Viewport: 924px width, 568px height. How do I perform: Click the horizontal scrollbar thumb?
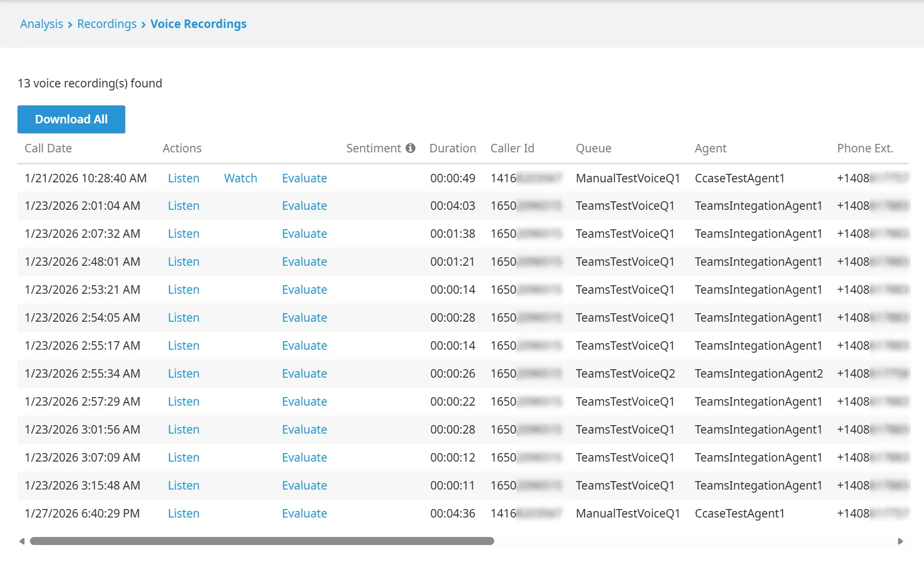(x=262, y=541)
